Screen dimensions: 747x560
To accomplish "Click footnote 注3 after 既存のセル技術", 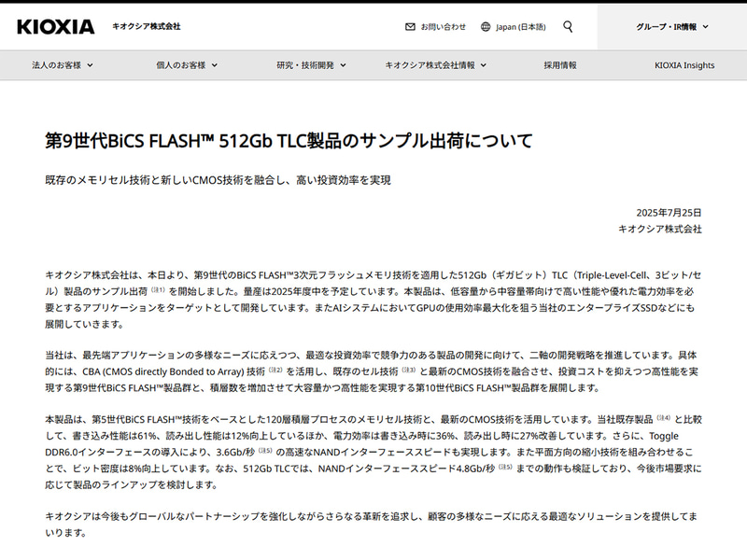I will tap(409, 370).
